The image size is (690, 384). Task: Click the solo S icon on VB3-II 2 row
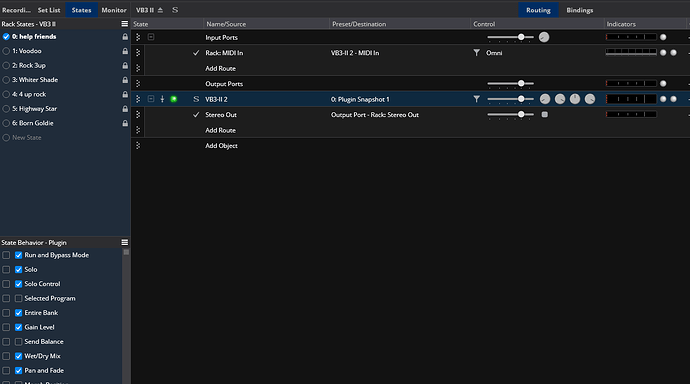pyautogui.click(x=196, y=99)
